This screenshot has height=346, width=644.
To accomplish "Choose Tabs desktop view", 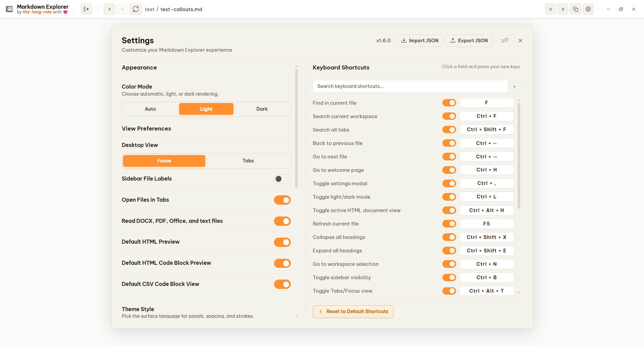I will coord(248,161).
